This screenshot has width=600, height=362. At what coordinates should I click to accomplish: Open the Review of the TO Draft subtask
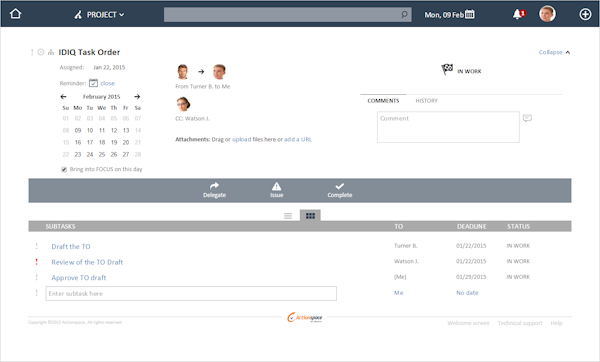click(x=87, y=262)
